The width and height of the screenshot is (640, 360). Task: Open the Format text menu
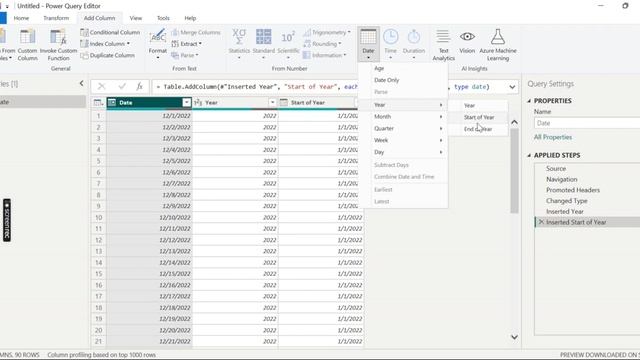(158, 44)
